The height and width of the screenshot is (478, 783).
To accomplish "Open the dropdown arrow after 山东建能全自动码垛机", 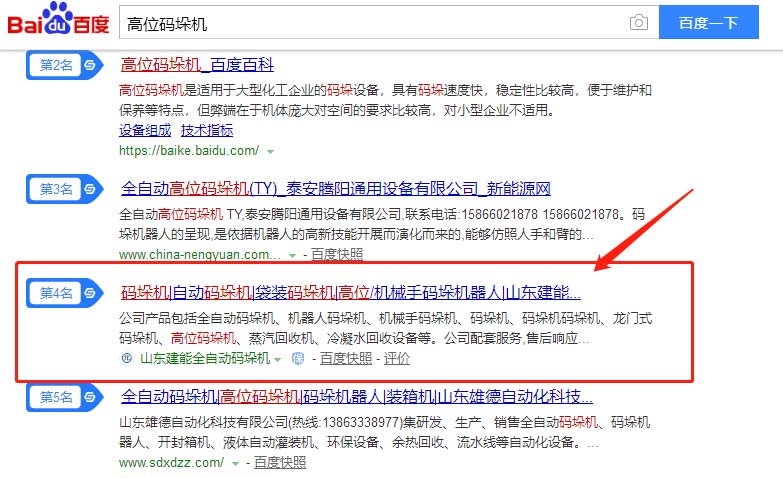I will click(278, 359).
